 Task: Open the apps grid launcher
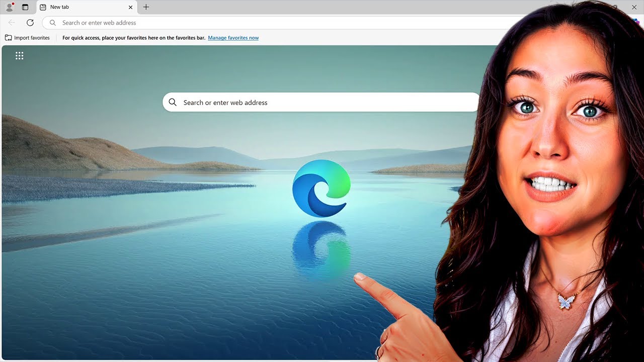[x=19, y=56]
